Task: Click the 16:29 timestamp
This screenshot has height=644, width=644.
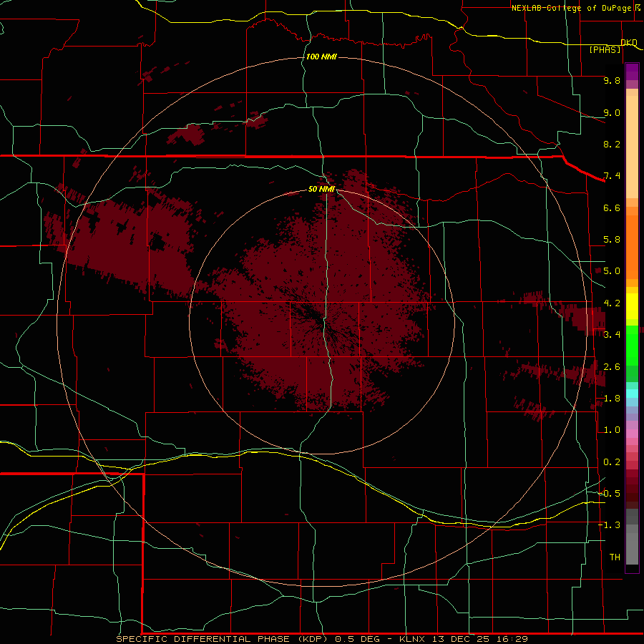Action: click(x=512, y=639)
